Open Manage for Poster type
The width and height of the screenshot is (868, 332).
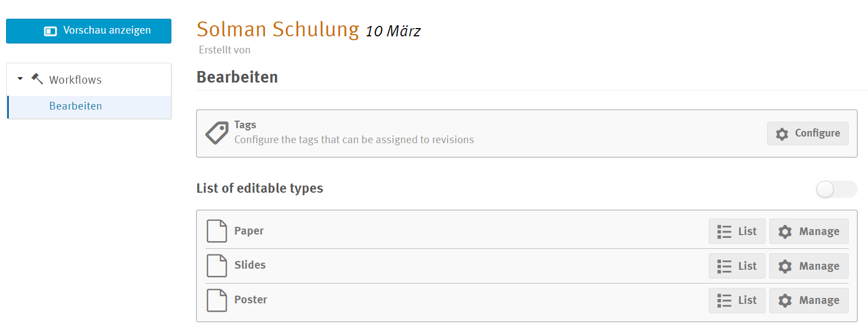[x=808, y=301]
